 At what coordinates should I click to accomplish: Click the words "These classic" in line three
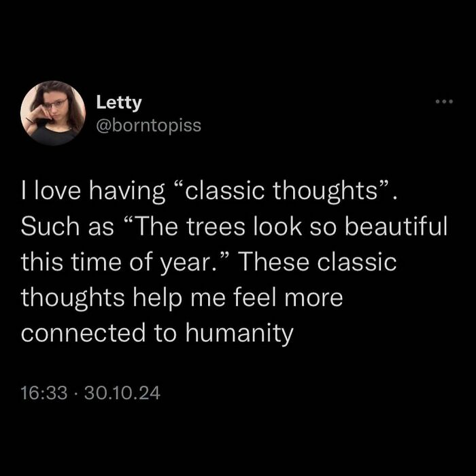[318, 261]
